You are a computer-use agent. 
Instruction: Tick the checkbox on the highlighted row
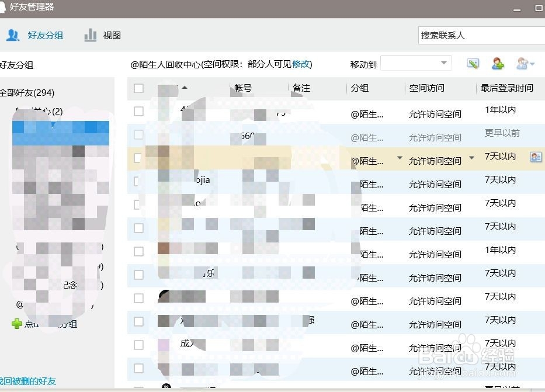tap(138, 158)
